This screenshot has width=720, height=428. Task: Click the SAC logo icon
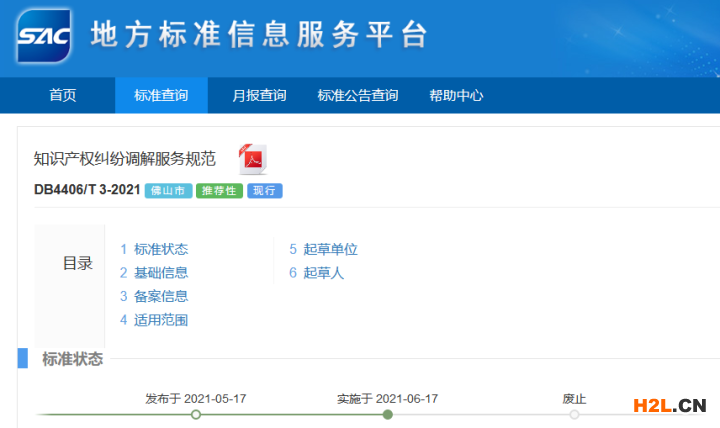click(x=44, y=36)
